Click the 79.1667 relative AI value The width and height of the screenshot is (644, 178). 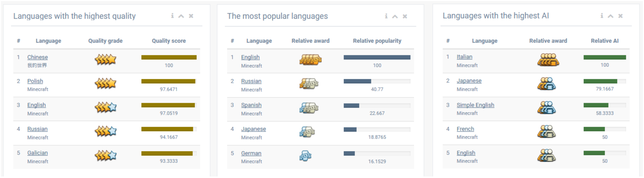(x=604, y=89)
